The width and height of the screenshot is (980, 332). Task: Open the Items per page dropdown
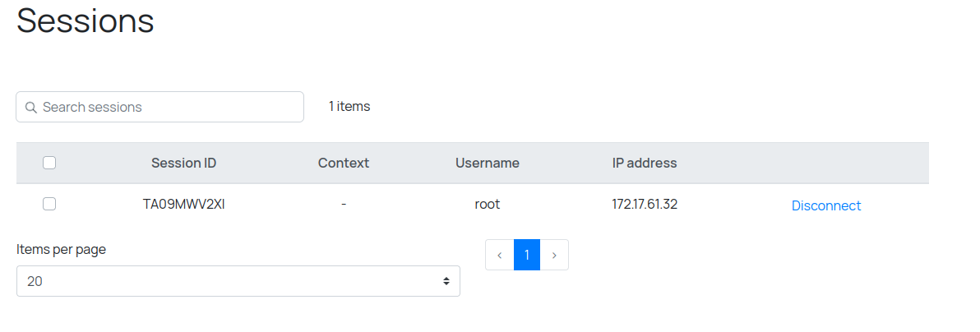click(238, 281)
